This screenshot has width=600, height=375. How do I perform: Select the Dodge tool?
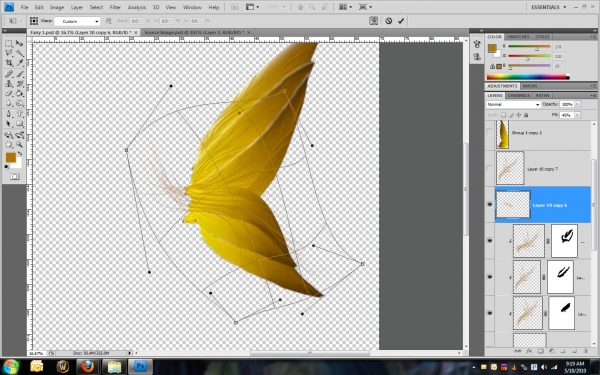pos(20,103)
